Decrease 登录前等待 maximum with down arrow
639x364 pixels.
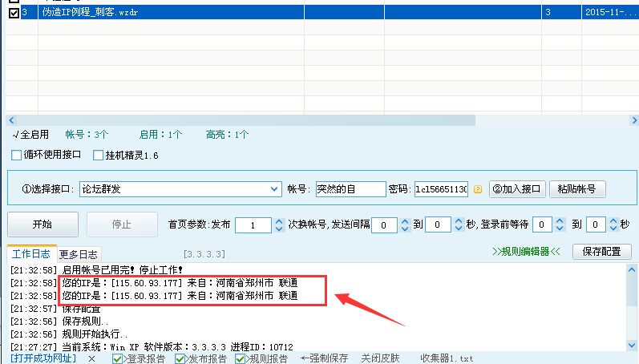(x=613, y=229)
